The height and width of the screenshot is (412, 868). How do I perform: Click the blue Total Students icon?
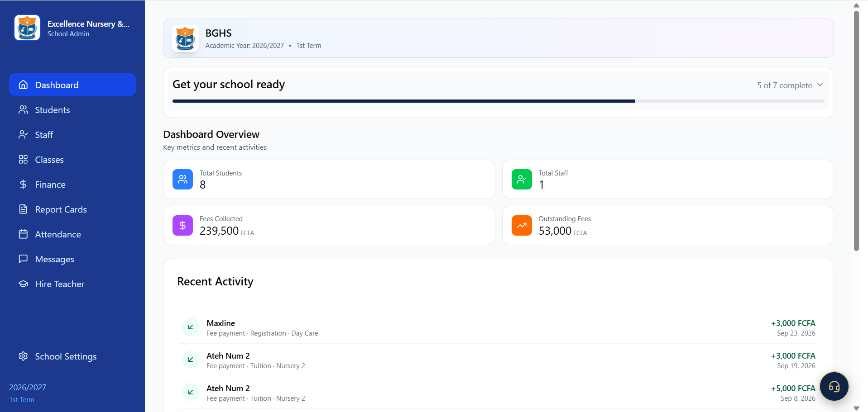click(x=182, y=179)
